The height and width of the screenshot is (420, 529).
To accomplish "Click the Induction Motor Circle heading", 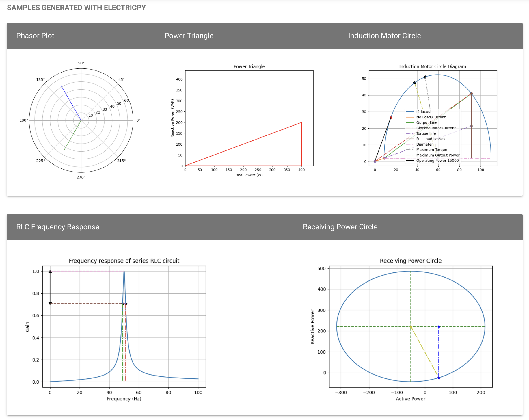I will (384, 36).
